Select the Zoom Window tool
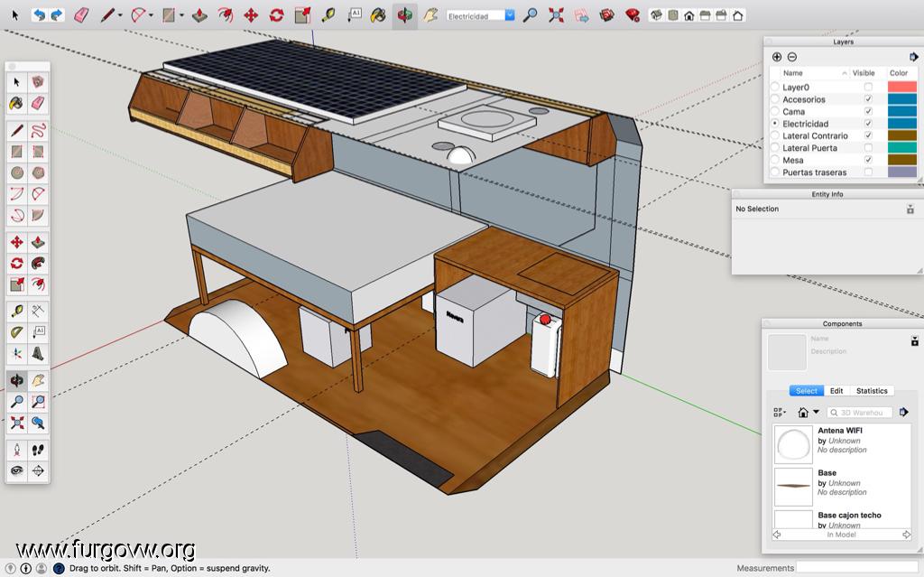The width and height of the screenshot is (924, 577). coord(38,402)
